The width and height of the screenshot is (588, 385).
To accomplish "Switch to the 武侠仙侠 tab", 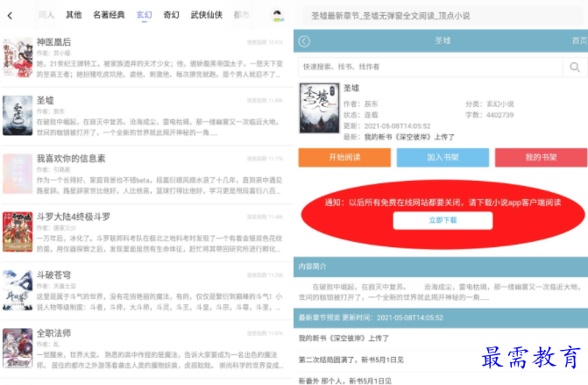I will (206, 15).
